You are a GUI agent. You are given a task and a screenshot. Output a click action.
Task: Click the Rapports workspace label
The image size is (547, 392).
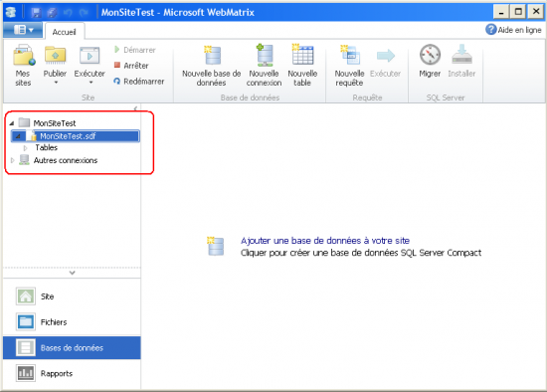click(x=57, y=373)
